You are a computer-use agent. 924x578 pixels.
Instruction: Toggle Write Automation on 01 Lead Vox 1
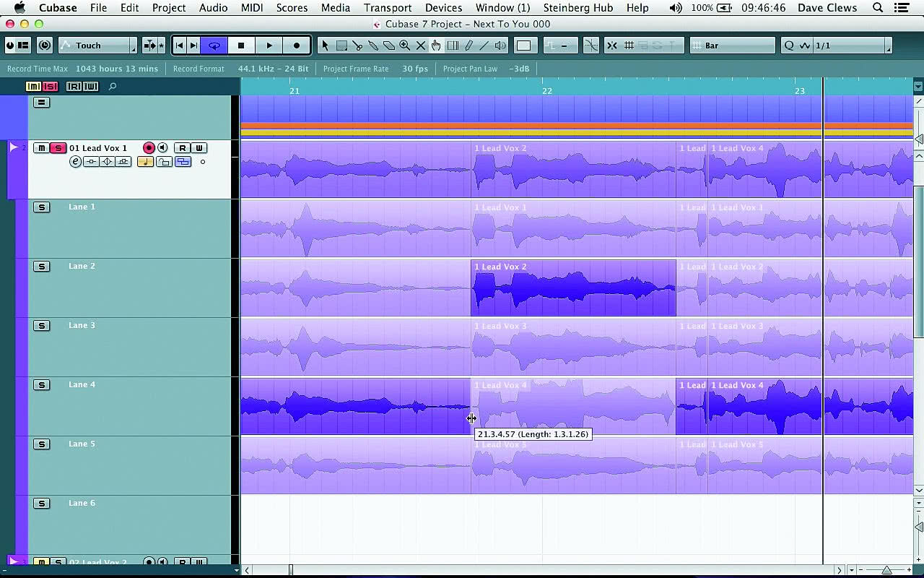pyautogui.click(x=199, y=148)
